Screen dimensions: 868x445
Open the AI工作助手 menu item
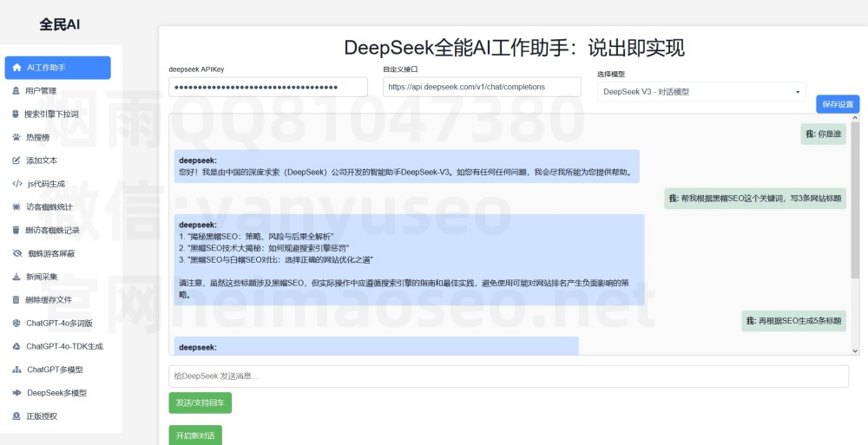pos(57,68)
